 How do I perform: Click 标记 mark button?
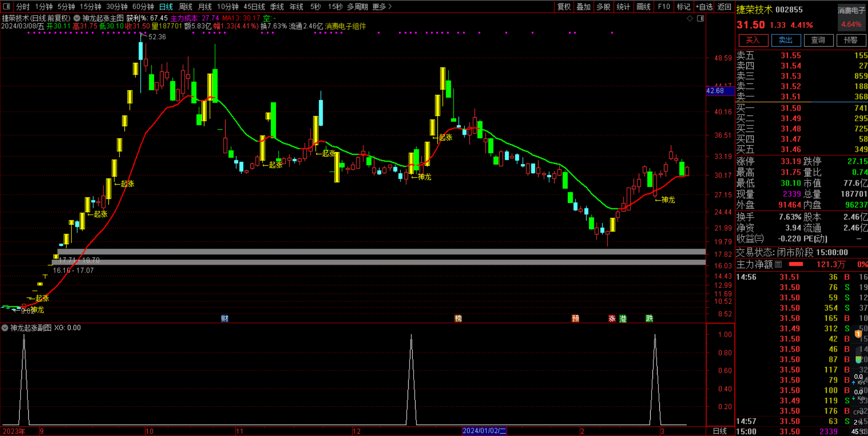pos(684,6)
